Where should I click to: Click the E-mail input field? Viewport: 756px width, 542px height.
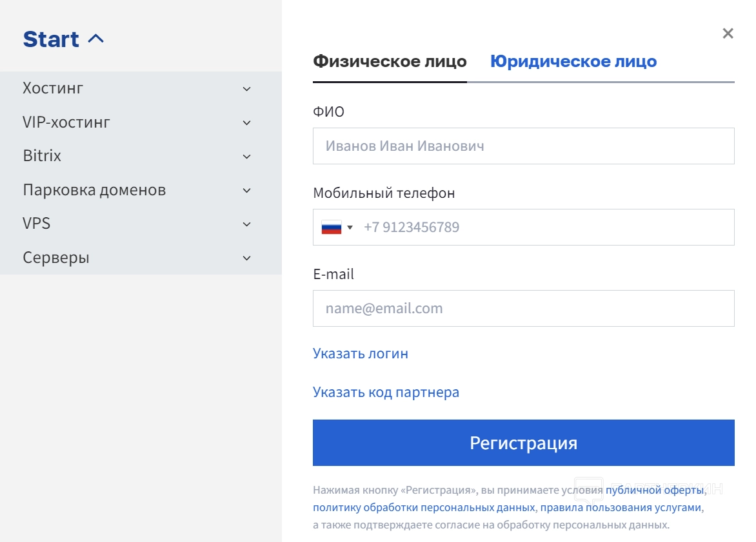pyautogui.click(x=523, y=308)
